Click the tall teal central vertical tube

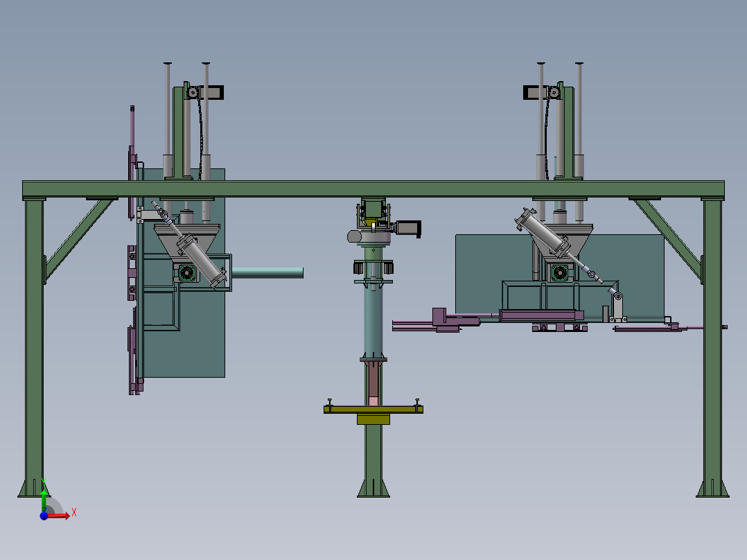(373, 319)
